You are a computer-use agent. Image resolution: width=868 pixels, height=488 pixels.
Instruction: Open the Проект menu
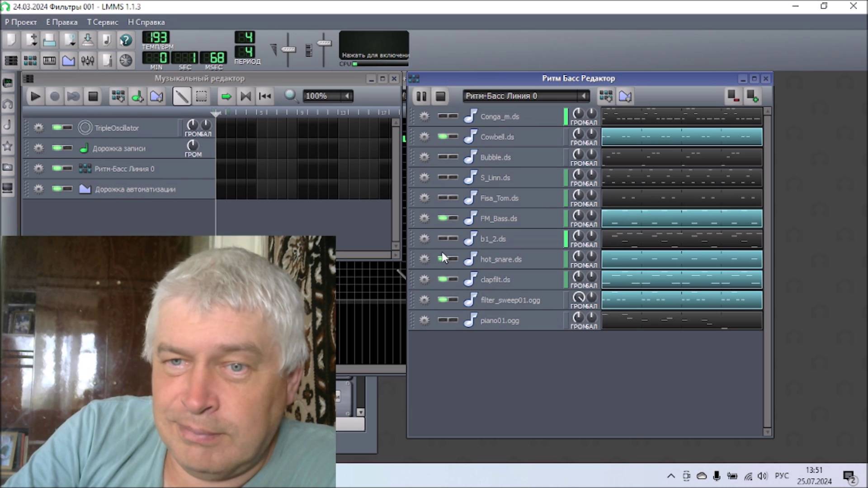[x=21, y=22]
